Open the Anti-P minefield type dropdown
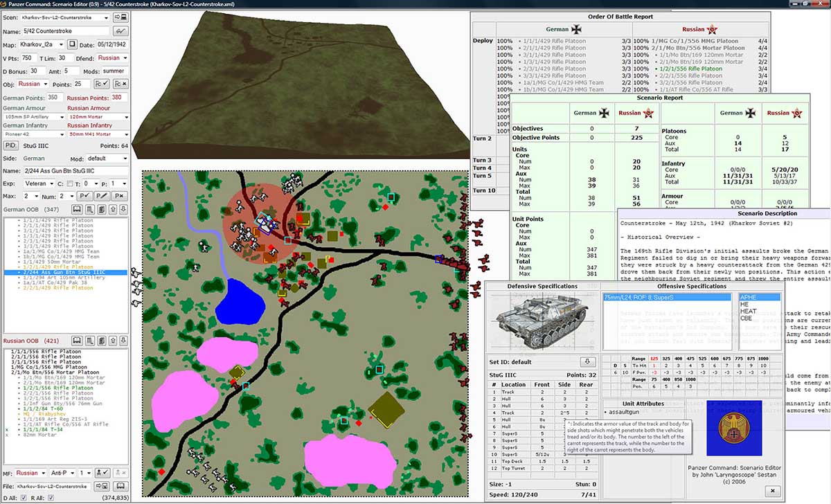 (x=62, y=473)
